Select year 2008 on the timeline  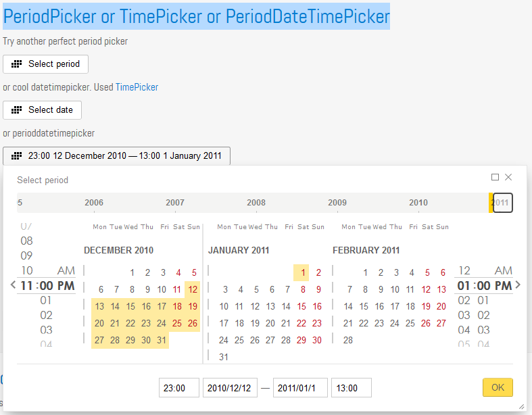(256, 203)
